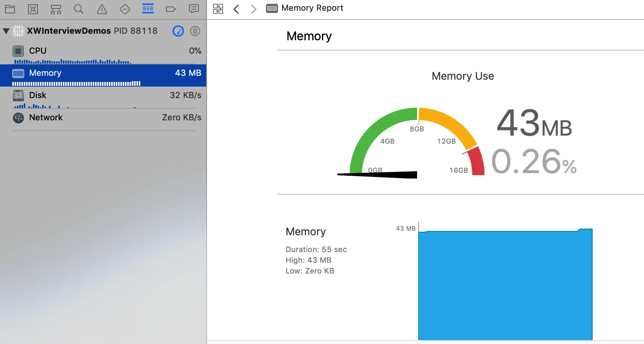Viewport: 644px width, 344px height.
Task: Click the Low: Zero KB text
Action: point(310,271)
